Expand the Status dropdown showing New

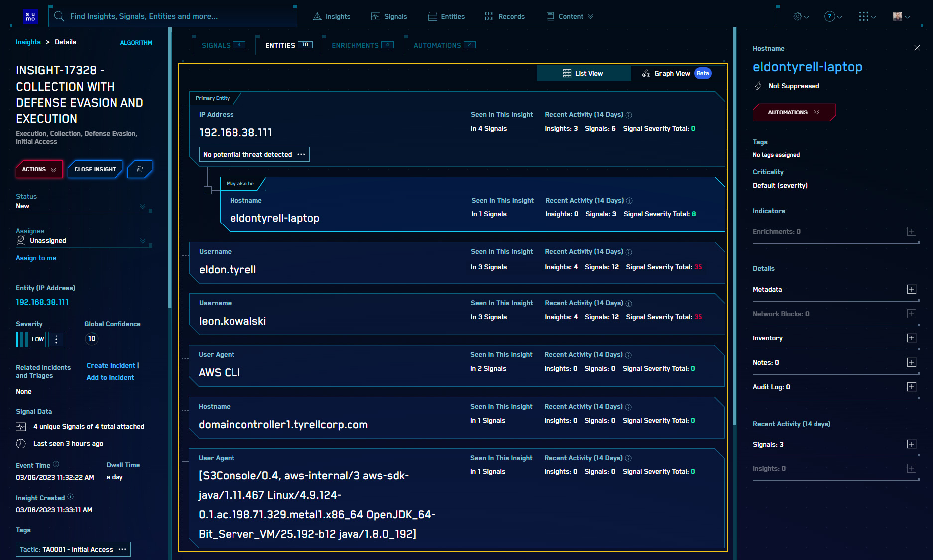tap(143, 206)
